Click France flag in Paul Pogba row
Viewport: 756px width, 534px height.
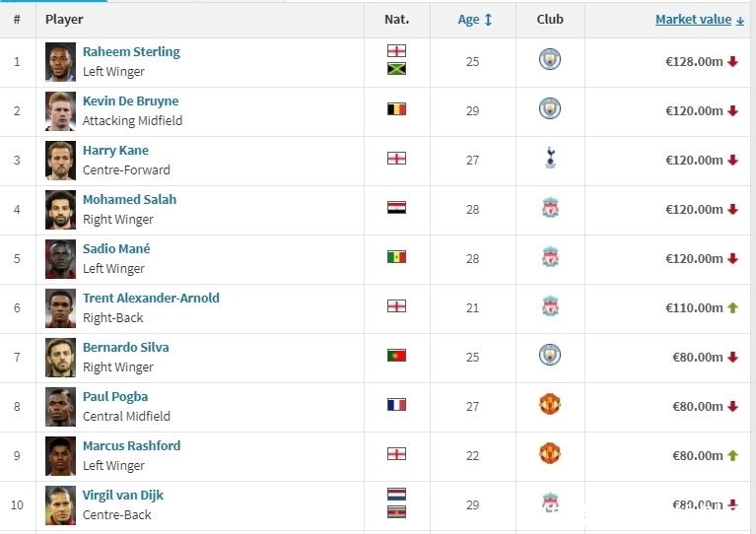point(396,405)
